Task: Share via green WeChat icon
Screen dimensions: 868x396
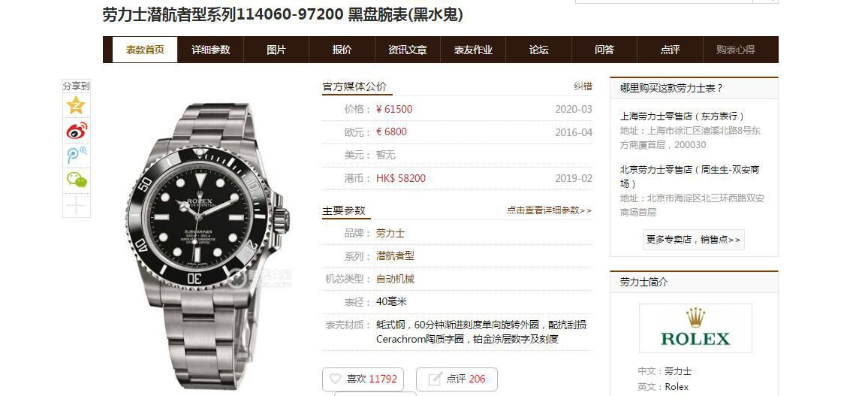Action: coord(77,180)
